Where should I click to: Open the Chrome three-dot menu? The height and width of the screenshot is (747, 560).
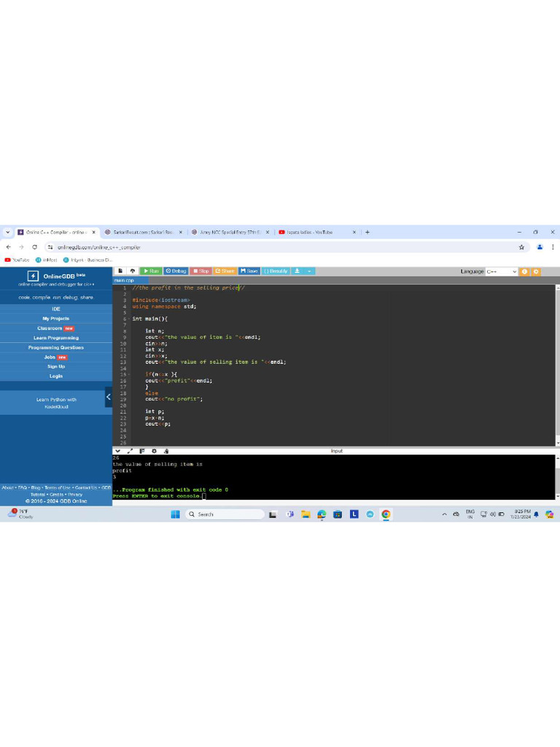553,247
